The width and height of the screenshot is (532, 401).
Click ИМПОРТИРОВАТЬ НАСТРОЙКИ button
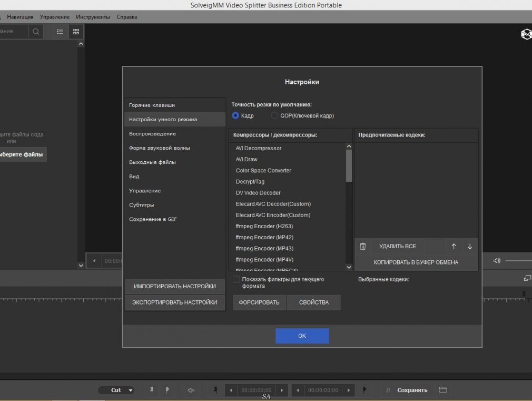[175, 286]
